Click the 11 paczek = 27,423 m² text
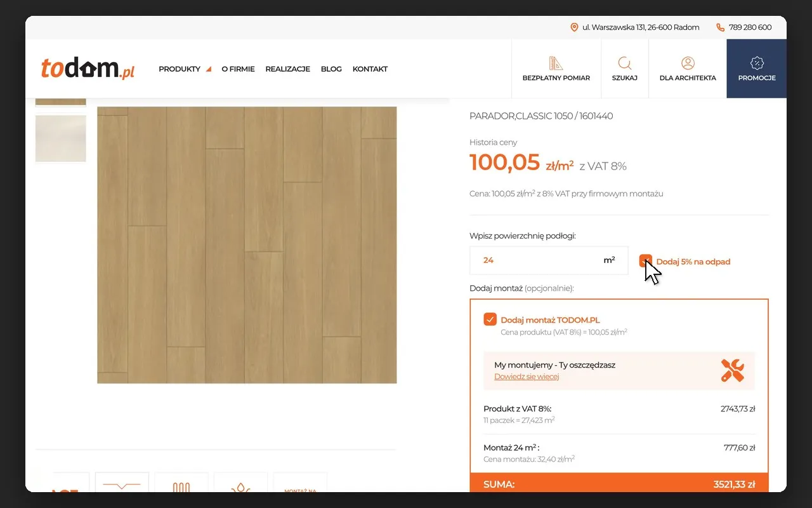812x508 pixels. click(519, 420)
